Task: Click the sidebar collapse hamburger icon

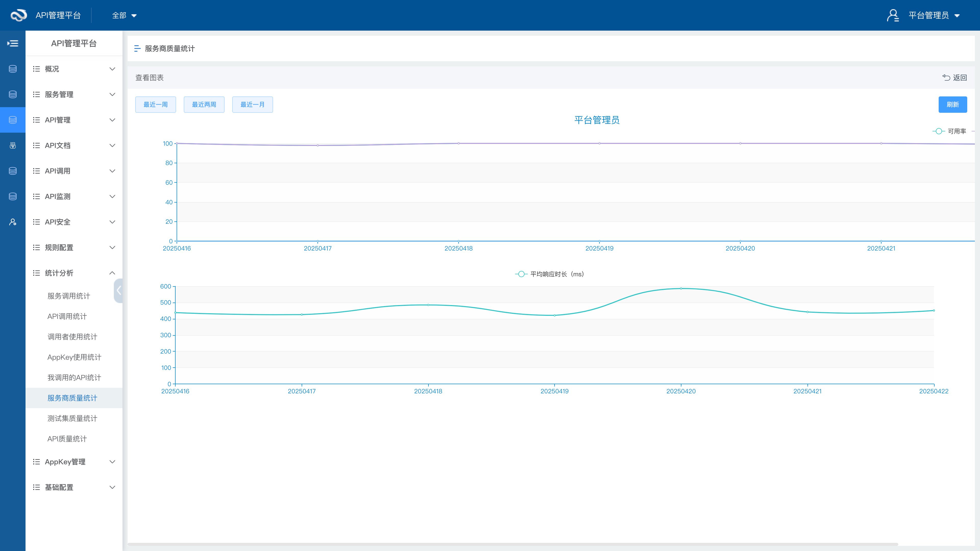Action: [x=13, y=43]
